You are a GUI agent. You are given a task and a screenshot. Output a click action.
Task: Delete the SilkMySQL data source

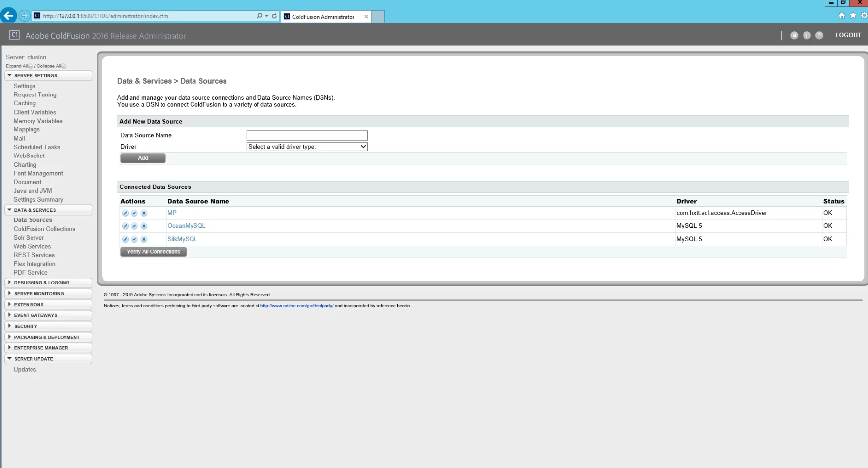[144, 239]
